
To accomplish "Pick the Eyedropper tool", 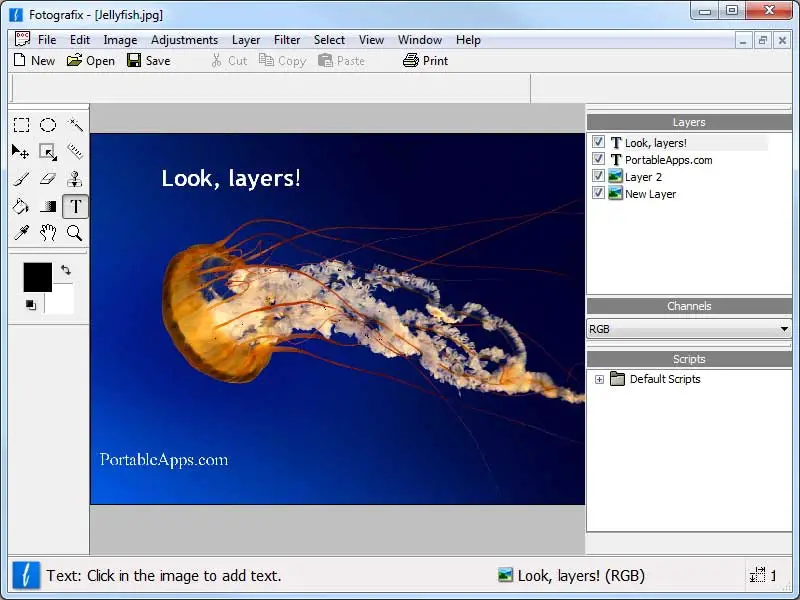I will coord(21,233).
